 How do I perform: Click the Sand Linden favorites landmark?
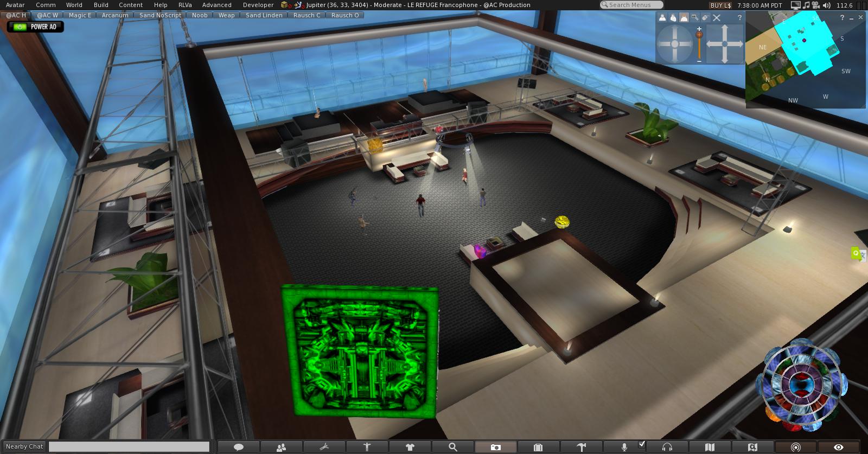(x=264, y=15)
